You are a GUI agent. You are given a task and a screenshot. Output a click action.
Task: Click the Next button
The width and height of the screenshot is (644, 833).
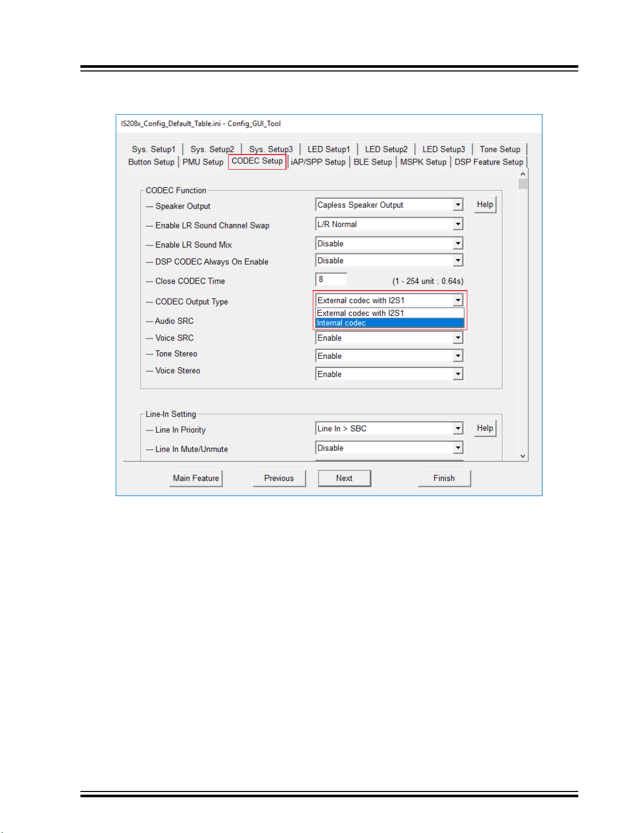[x=344, y=478]
